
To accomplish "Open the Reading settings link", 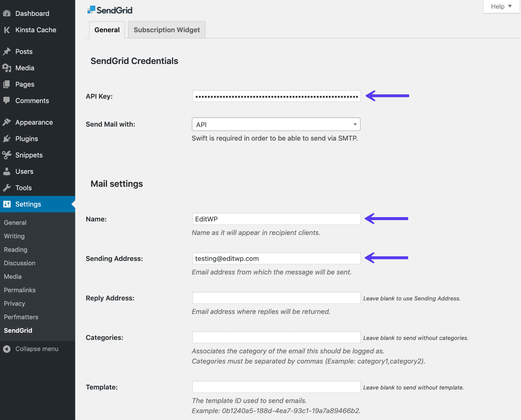I will (x=16, y=250).
